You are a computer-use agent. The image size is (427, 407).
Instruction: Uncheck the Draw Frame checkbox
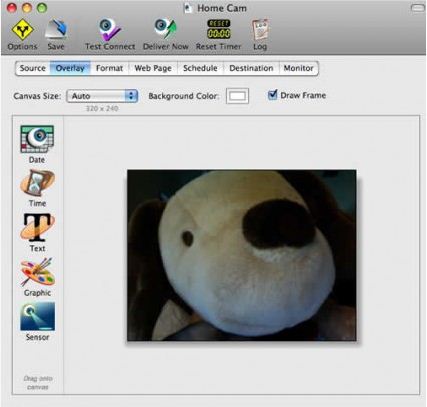[x=273, y=95]
